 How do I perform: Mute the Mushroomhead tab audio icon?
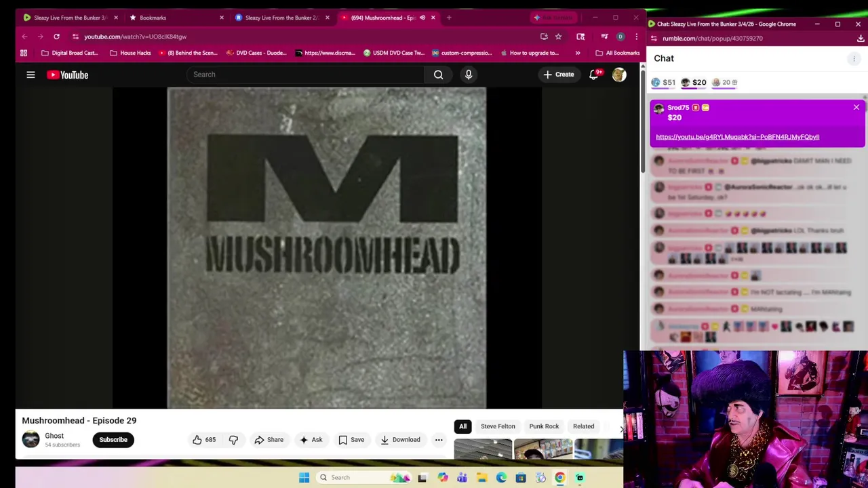[422, 18]
